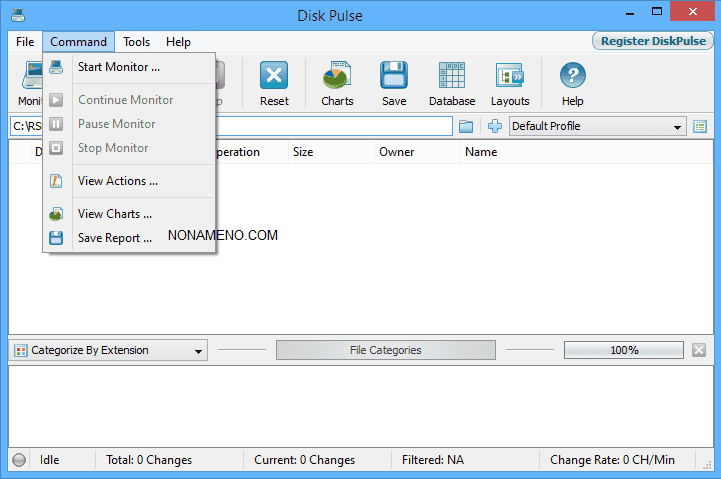This screenshot has width=721, height=479.
Task: Click the browse folder icon beside path field
Action: (466, 126)
